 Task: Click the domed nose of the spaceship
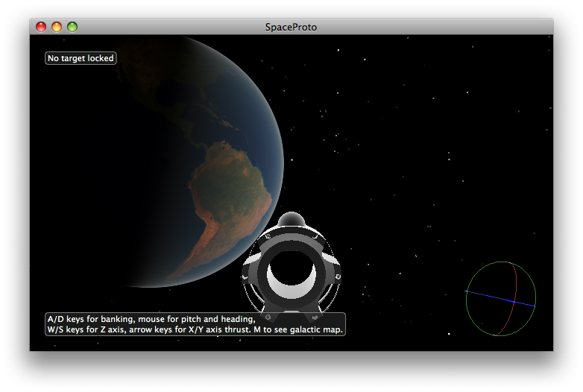point(291,220)
